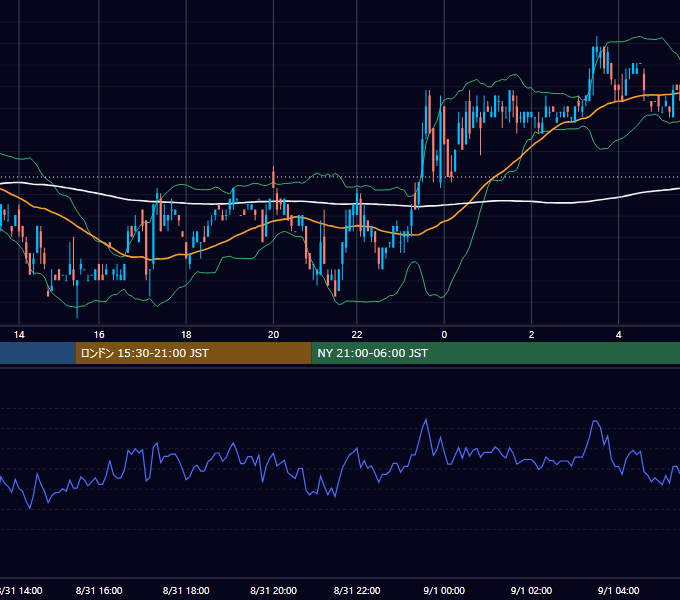Click the 8/31 18:00 date label
The width and height of the screenshot is (680, 600).
(186, 590)
